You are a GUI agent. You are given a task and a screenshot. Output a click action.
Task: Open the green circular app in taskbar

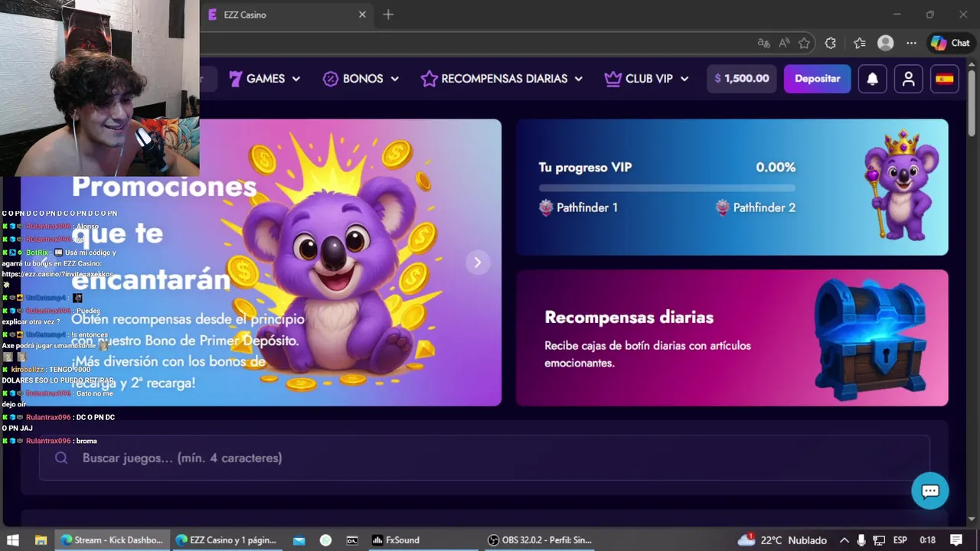[x=325, y=540]
